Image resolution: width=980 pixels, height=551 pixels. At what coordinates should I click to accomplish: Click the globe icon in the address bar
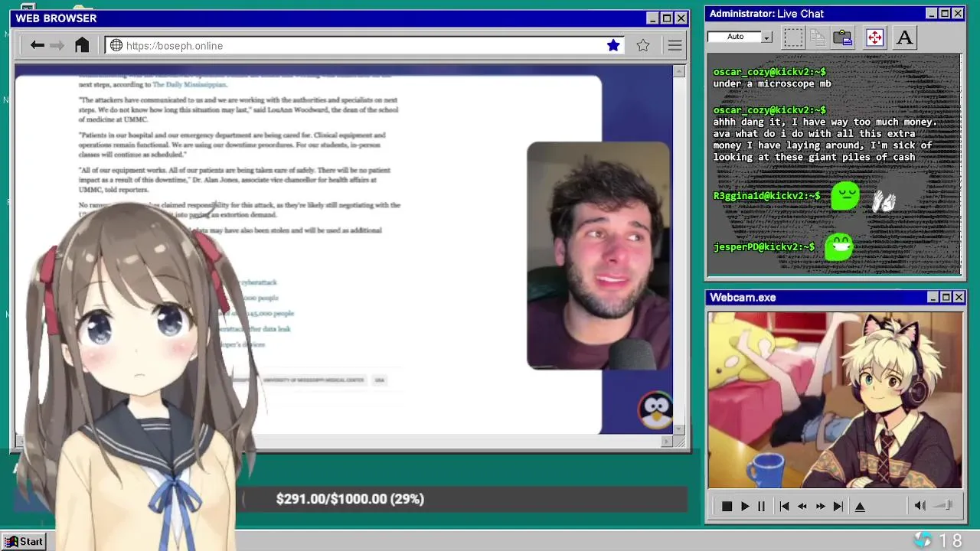[x=116, y=46]
